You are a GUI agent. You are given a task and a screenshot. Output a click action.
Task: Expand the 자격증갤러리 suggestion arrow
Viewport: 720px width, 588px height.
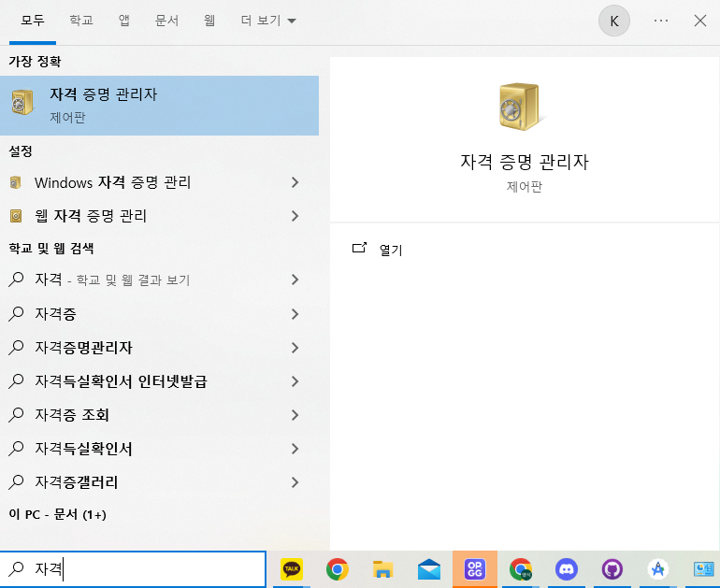(x=295, y=482)
